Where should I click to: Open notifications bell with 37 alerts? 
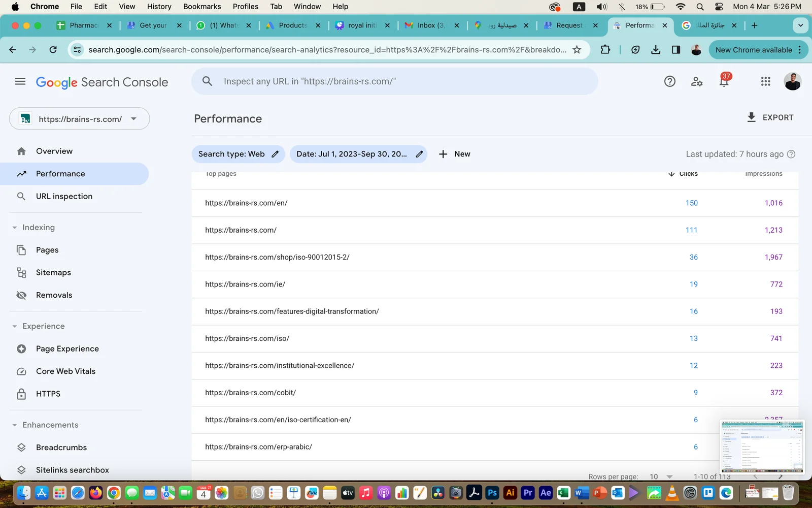pos(724,81)
